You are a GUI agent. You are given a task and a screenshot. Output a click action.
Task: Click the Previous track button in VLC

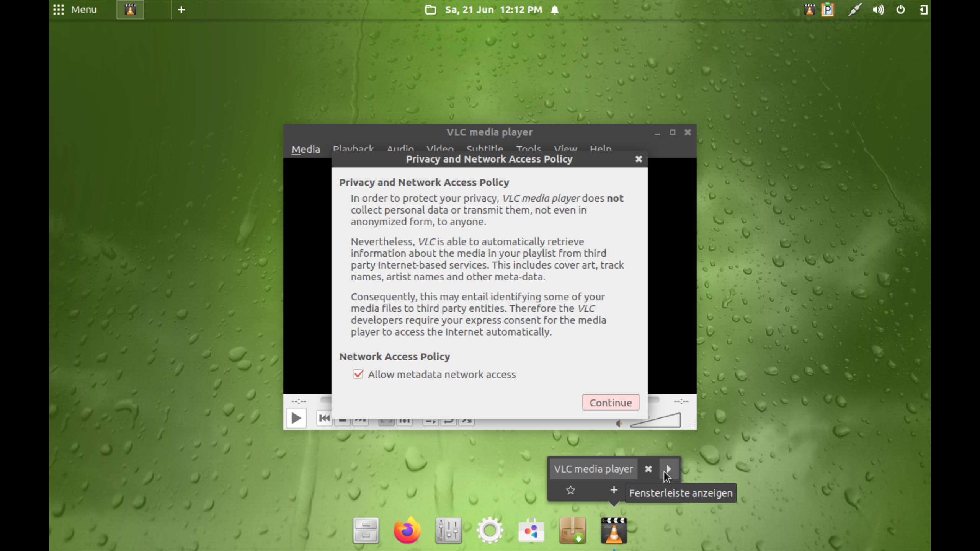pyautogui.click(x=324, y=418)
